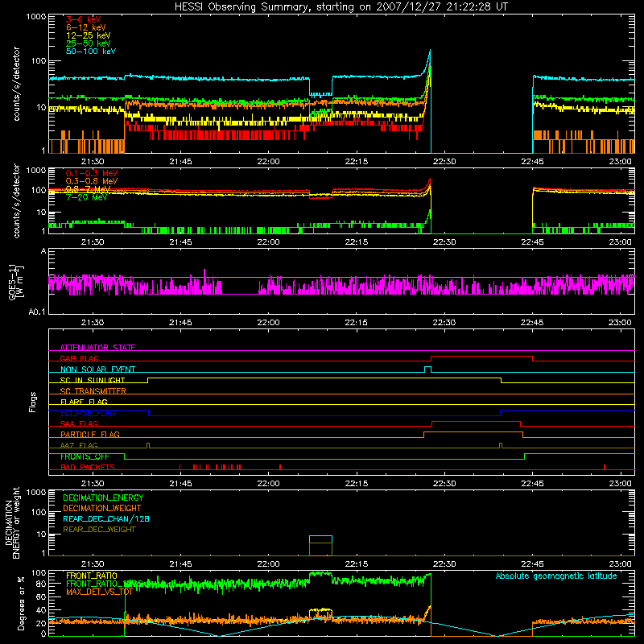This screenshot has width=644, height=644.
Task: Select the 25-50 keV legend label
Action: (89, 43)
